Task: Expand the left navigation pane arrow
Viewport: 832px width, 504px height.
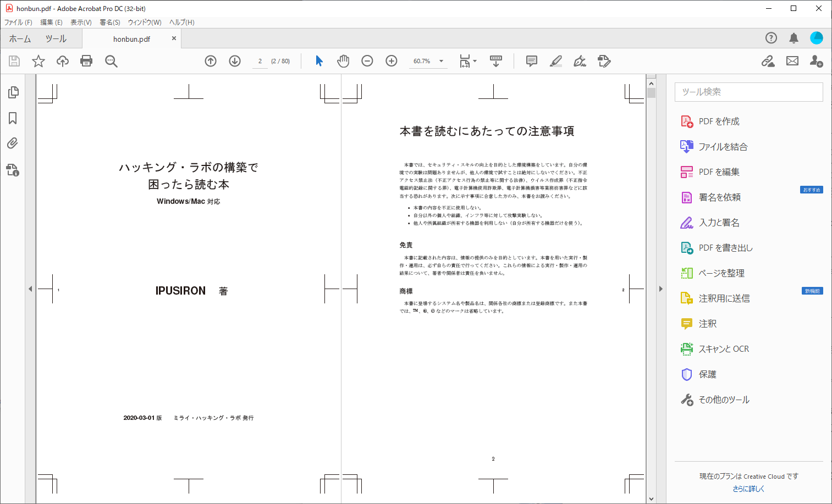Action: (x=30, y=289)
